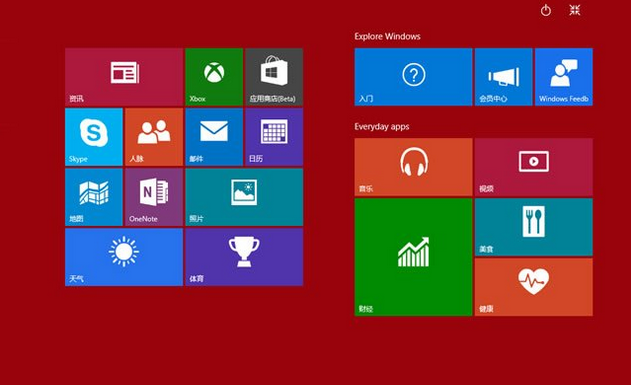This screenshot has width=631, height=385.
Task: Open the Music headphones tile
Action: (x=413, y=167)
